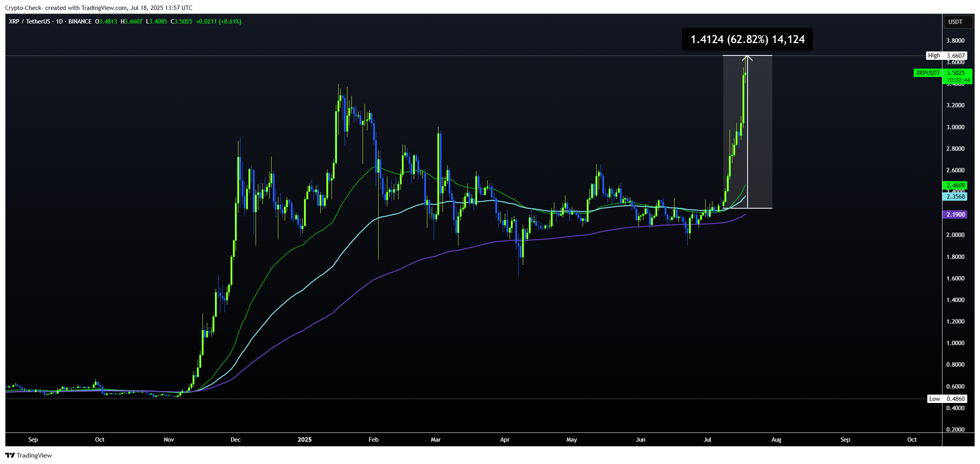The image size is (980, 464).
Task: Click the 3.2000 price scale label
Action: pyautogui.click(x=955, y=105)
